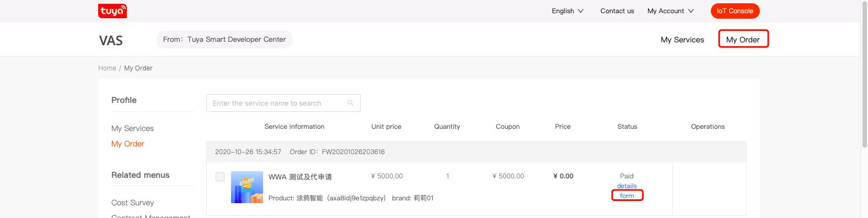Open the IoT Console button
This screenshot has height=218, width=868.
[735, 11]
